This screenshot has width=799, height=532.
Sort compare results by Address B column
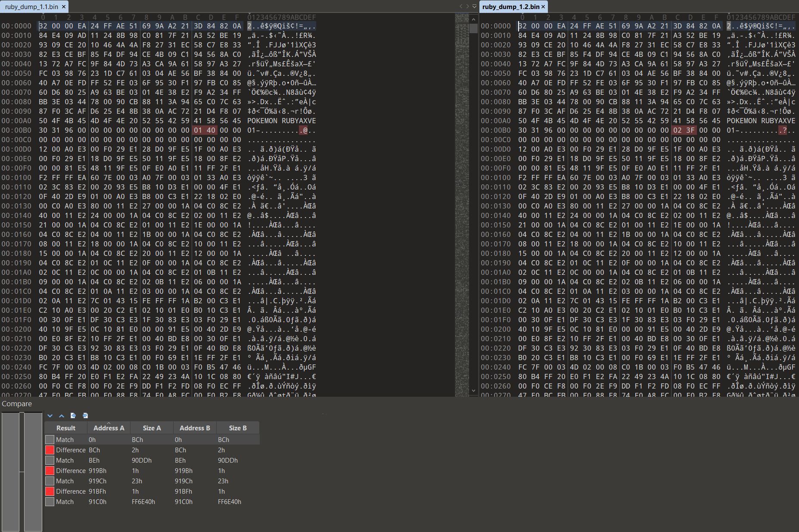click(195, 428)
